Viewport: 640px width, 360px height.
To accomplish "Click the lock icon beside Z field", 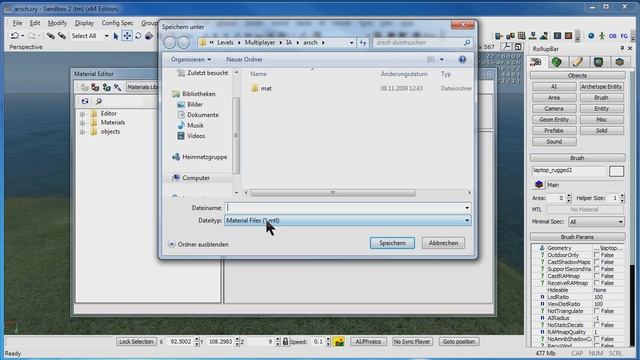I will 285,341.
